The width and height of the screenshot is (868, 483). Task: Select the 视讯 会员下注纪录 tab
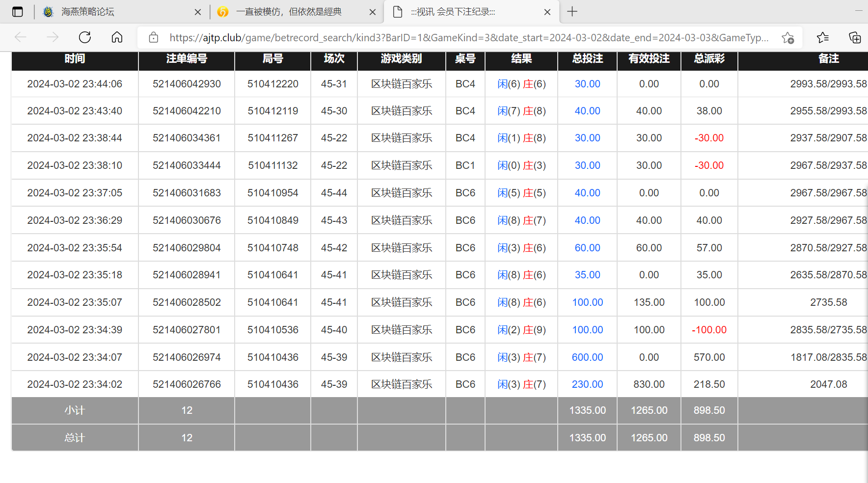[x=471, y=12]
